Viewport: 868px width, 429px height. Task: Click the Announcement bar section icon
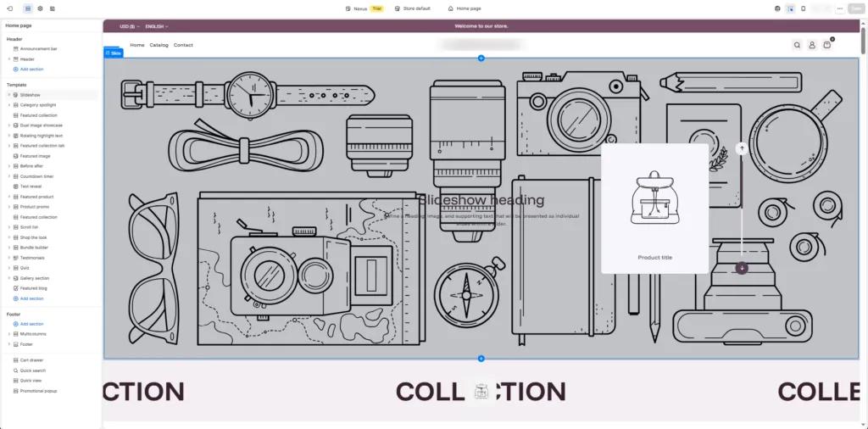(16, 48)
